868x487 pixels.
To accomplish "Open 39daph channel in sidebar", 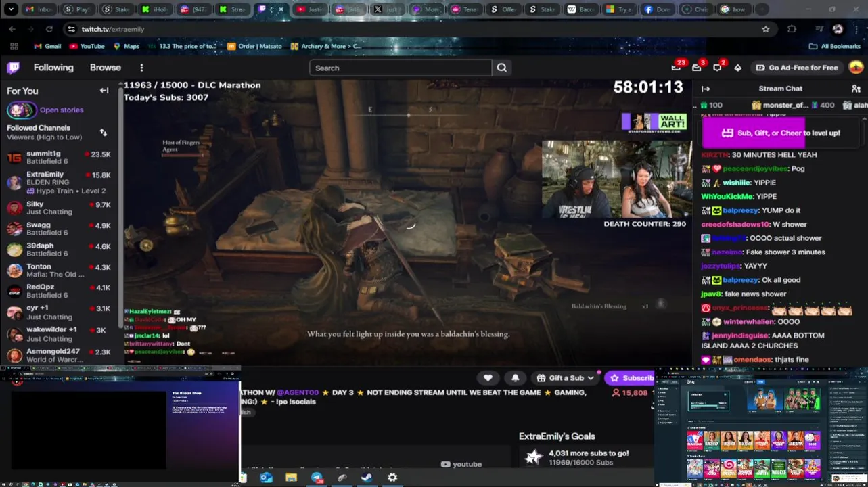I will [x=59, y=250].
